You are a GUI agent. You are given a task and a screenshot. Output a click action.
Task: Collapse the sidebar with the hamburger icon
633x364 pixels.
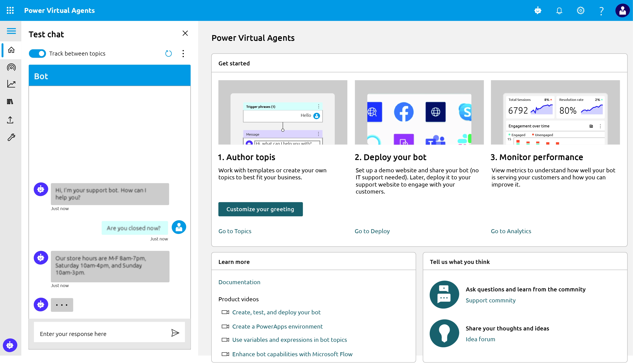[11, 31]
